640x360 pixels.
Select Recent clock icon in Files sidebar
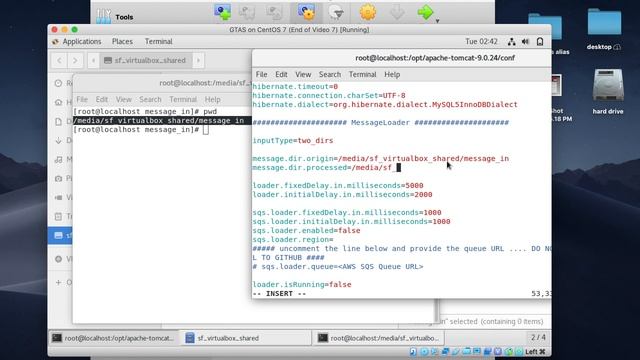[58, 83]
